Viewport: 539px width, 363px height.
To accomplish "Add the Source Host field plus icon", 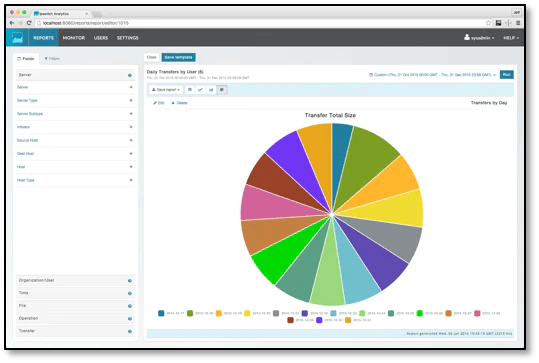I will pyautogui.click(x=131, y=140).
